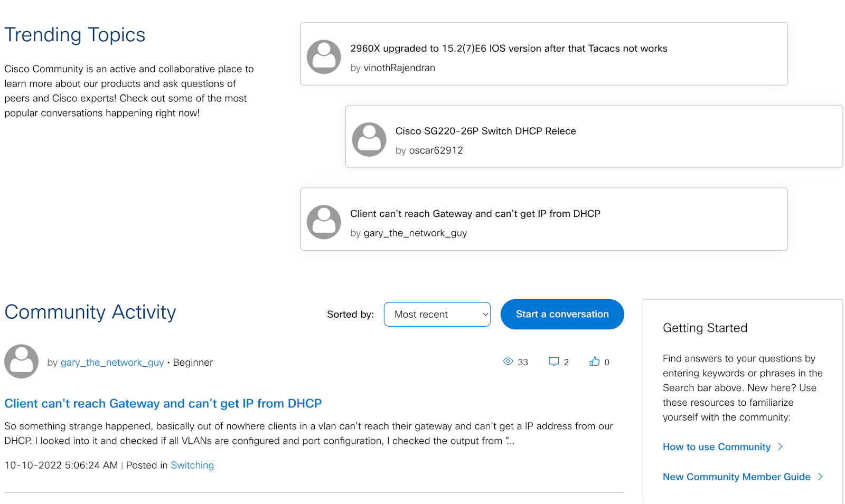Open comments via the speech bubble icon
845x504 pixels.
tap(553, 362)
